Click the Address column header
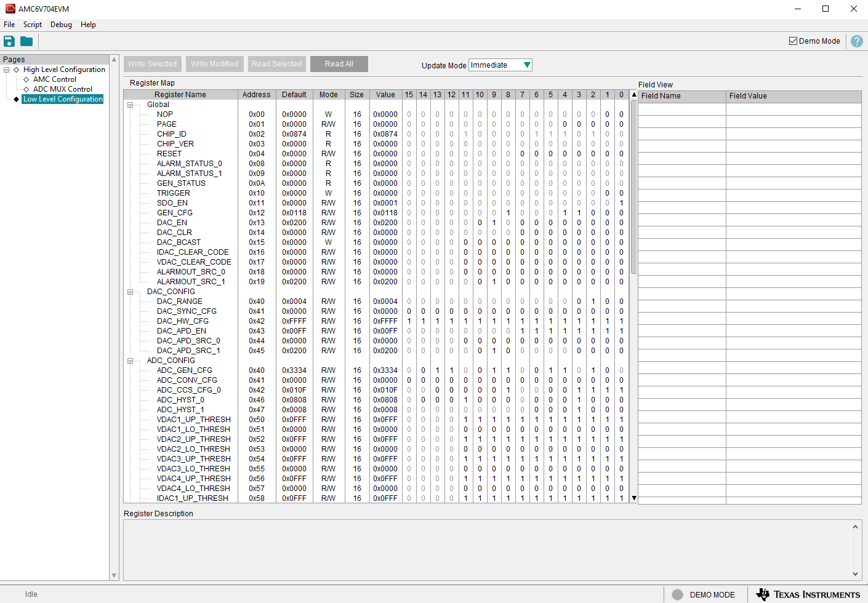868x603 pixels. (257, 95)
